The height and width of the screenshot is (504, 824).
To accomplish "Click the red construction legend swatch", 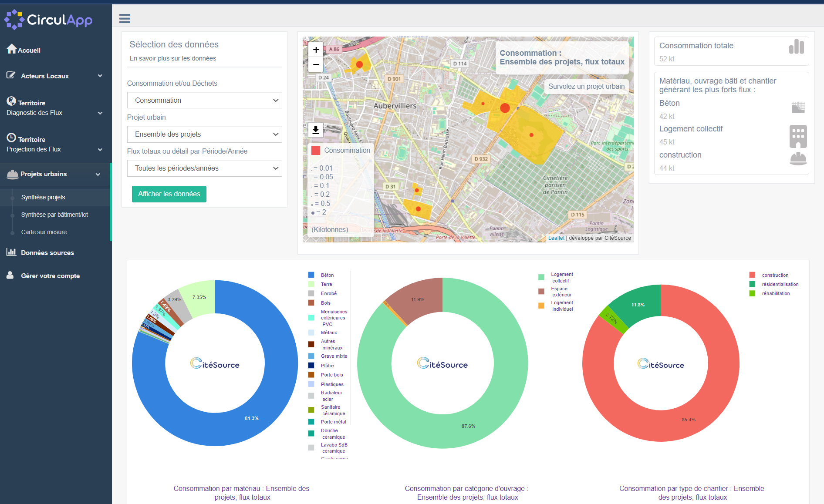I will [x=752, y=275].
